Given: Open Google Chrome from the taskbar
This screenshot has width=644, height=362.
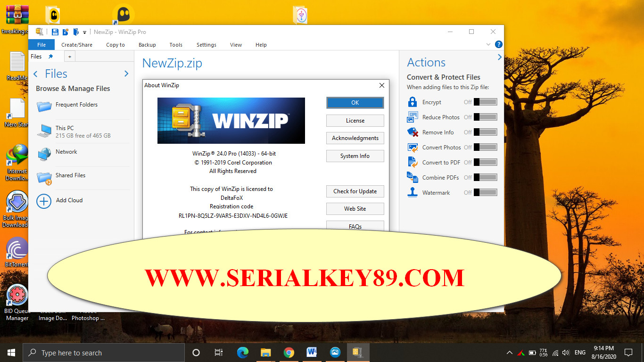Looking at the screenshot, I should 289,353.
